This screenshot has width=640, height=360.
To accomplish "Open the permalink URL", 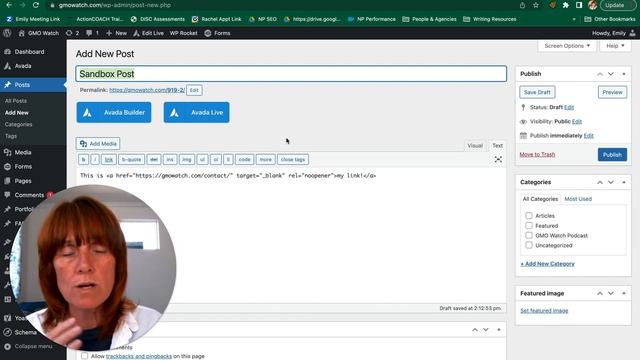I will [147, 90].
